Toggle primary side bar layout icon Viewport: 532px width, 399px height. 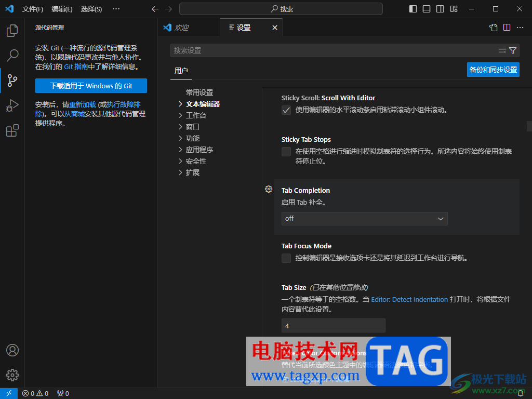coord(413,9)
